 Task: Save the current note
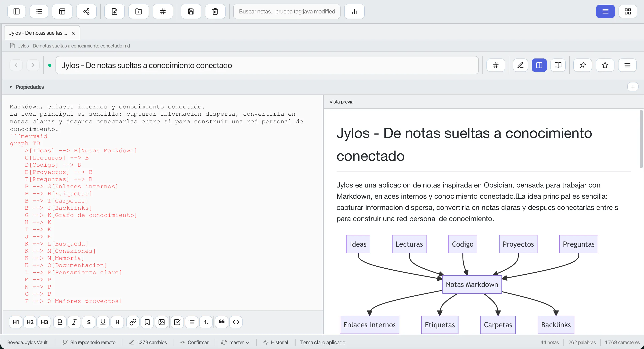191,11
